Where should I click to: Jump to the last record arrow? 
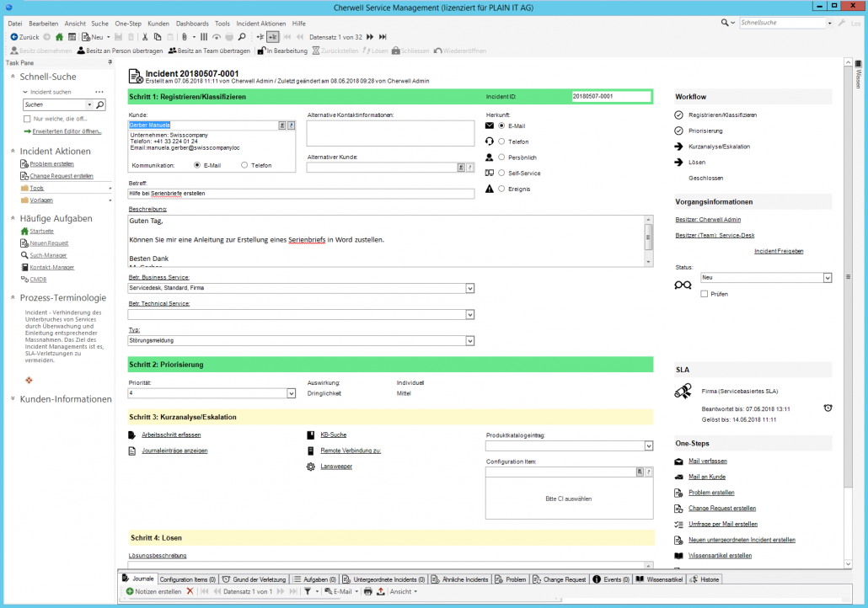tap(383, 37)
